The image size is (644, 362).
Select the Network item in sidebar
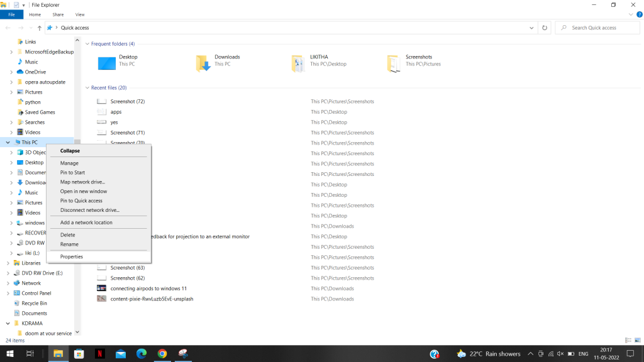(x=30, y=283)
